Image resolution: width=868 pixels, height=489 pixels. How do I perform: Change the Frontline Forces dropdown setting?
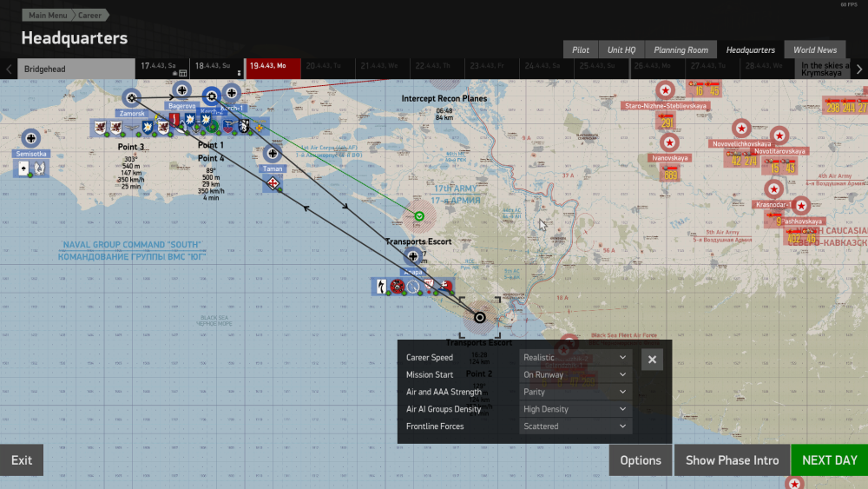pos(575,426)
